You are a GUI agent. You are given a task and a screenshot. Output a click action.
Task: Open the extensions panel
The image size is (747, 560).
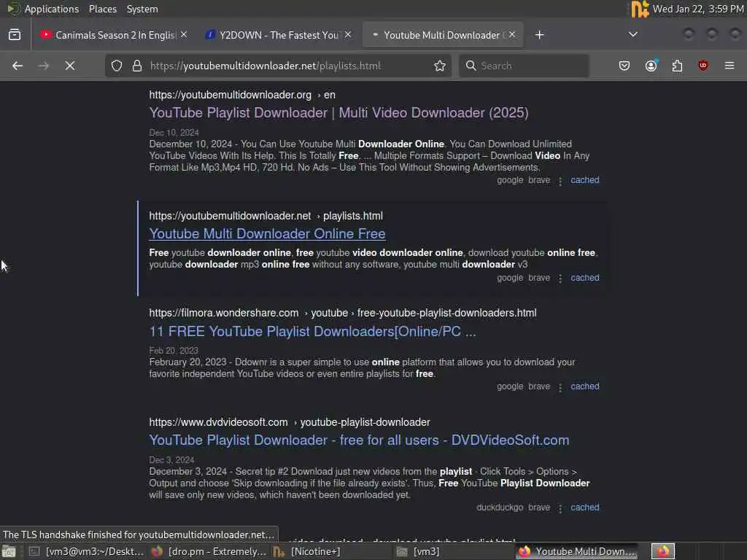[x=677, y=66]
